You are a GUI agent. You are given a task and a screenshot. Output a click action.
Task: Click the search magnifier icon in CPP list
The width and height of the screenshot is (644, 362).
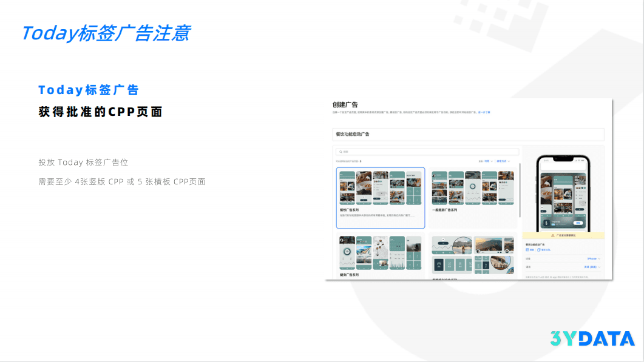341,152
